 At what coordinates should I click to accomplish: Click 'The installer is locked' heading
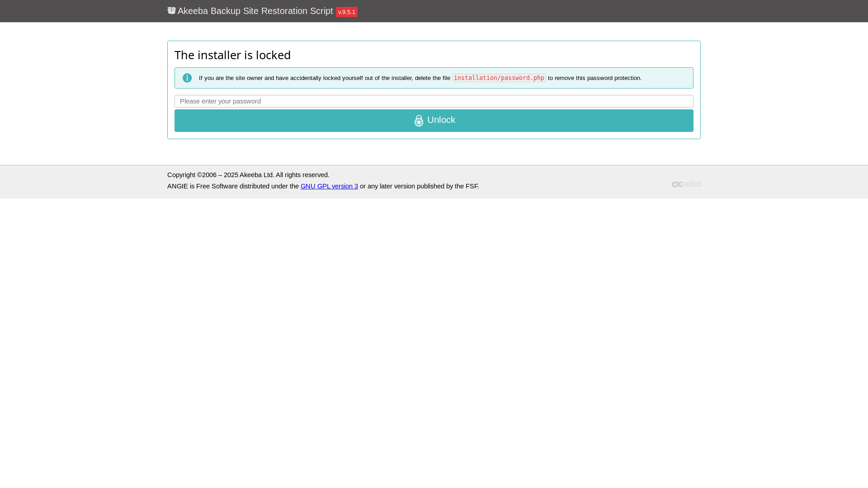pos(233,55)
